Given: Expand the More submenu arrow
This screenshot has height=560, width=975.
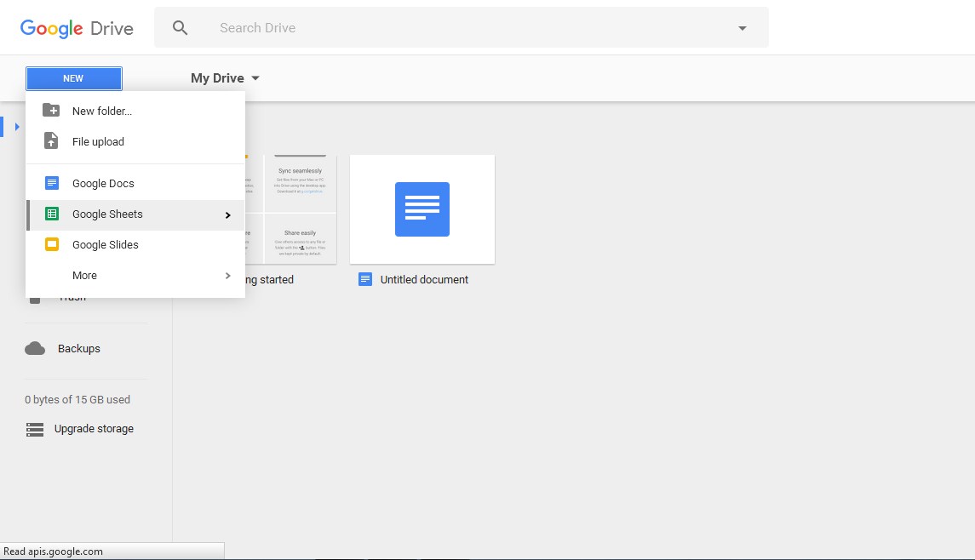Looking at the screenshot, I should [x=227, y=276].
